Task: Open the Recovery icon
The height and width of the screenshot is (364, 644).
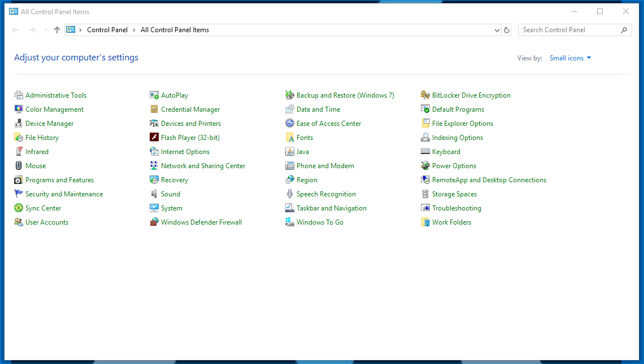Action: [x=154, y=180]
